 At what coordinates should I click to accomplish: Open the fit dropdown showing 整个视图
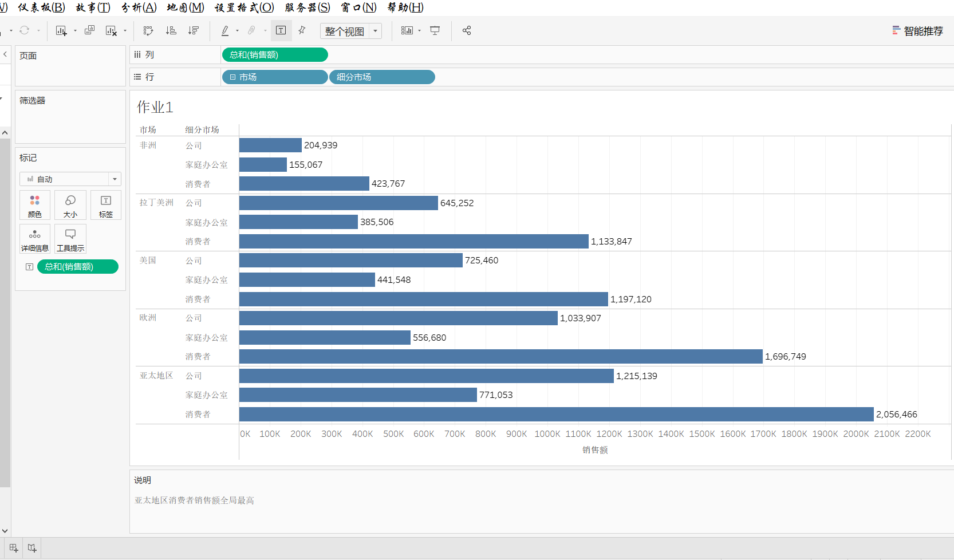pos(350,31)
